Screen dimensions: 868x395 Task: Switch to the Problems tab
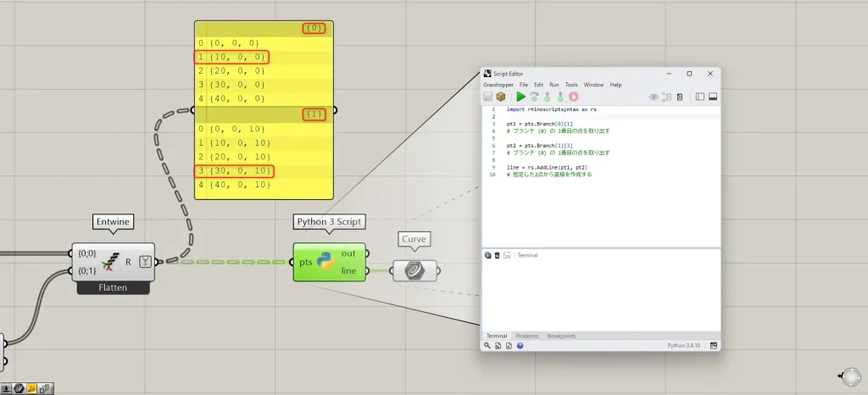click(x=526, y=336)
